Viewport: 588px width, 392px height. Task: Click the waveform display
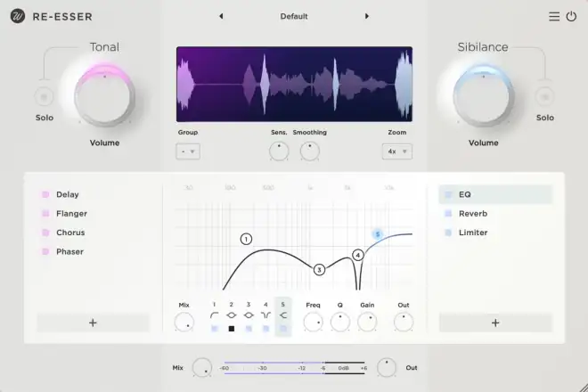pyautogui.click(x=294, y=85)
